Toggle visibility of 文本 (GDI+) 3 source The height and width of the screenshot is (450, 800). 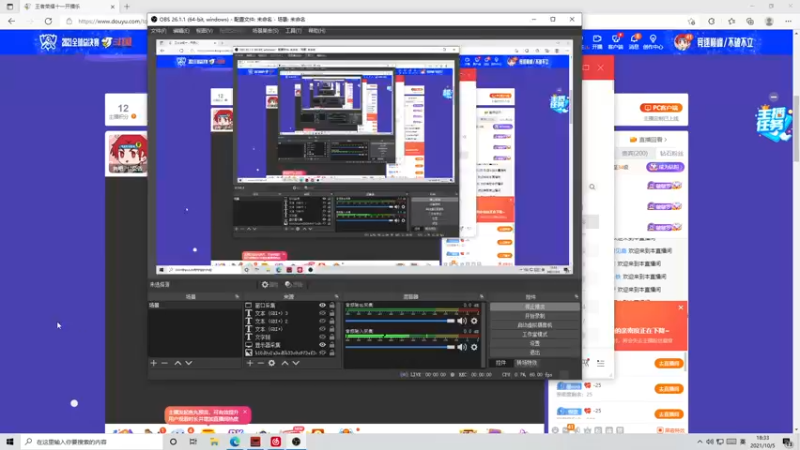point(322,313)
